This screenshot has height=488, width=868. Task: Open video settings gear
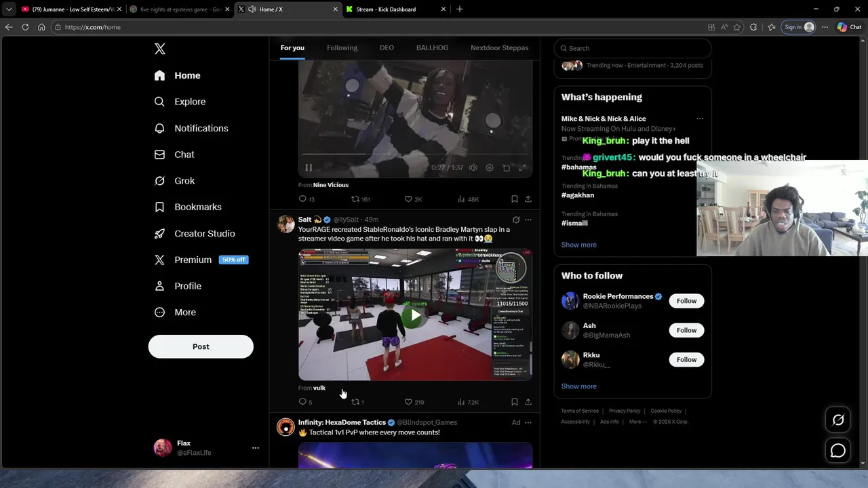490,167
